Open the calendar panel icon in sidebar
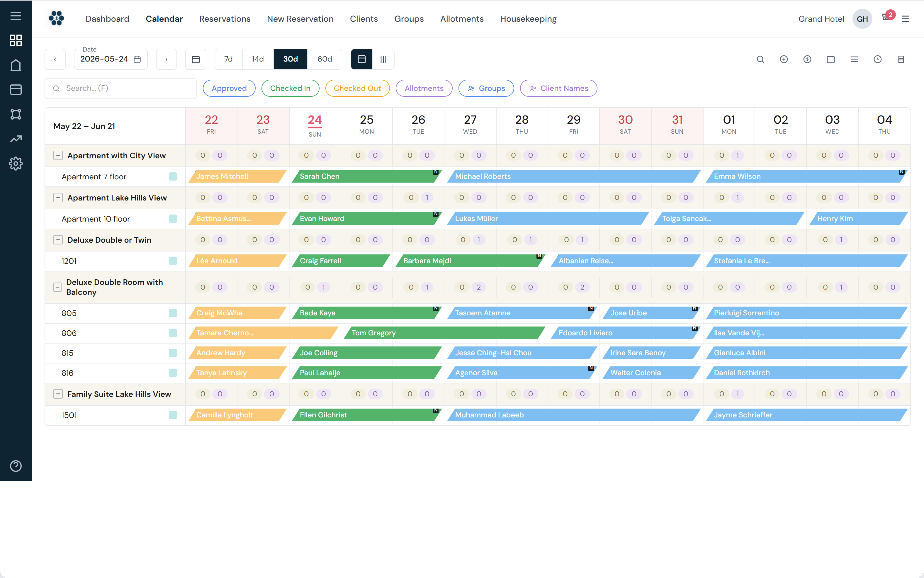 16,89
